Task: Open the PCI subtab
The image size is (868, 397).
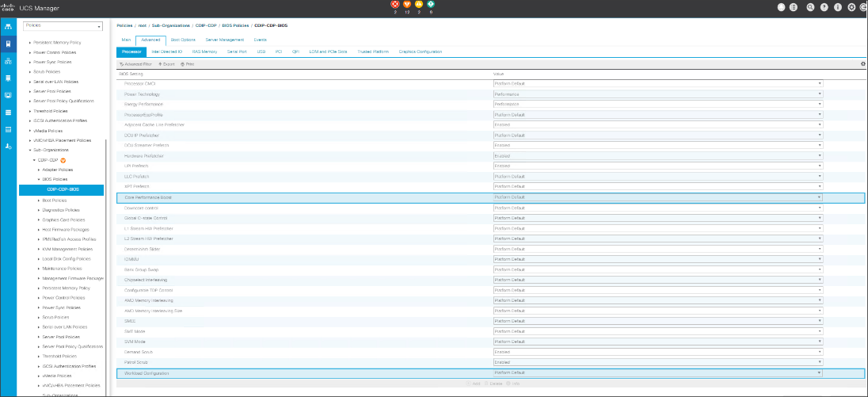Action: point(279,52)
